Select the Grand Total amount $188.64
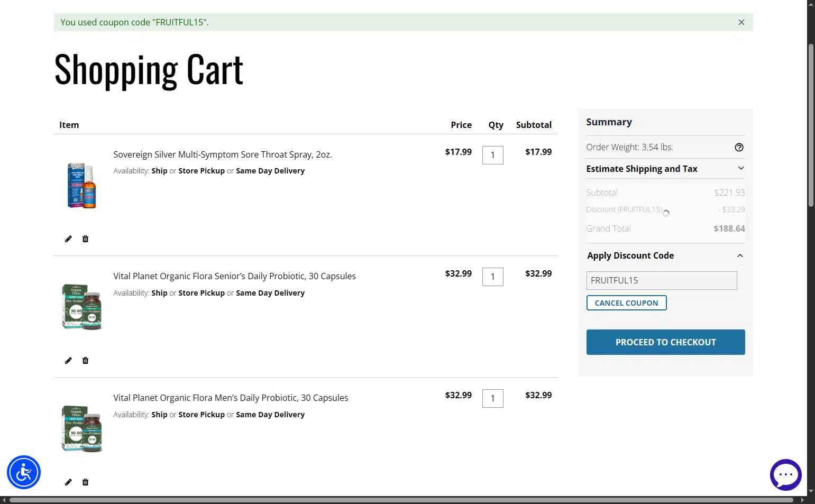This screenshot has width=815, height=504. [729, 228]
